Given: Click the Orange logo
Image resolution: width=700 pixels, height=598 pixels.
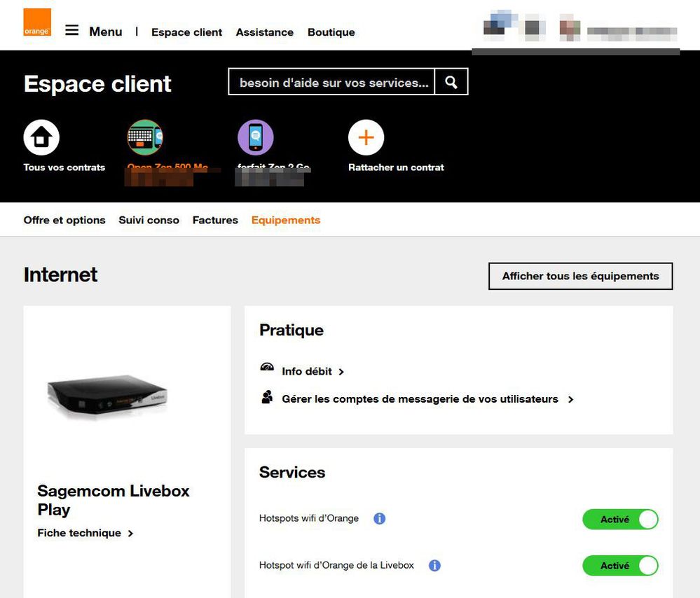Looking at the screenshot, I should pos(37,22).
